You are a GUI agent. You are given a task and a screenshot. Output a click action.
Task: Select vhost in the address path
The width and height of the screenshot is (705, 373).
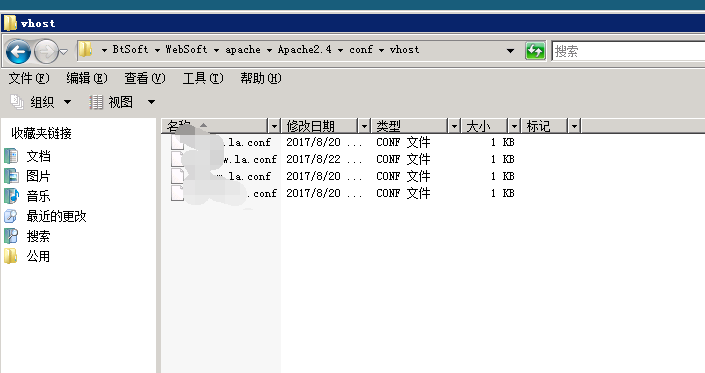(404, 49)
